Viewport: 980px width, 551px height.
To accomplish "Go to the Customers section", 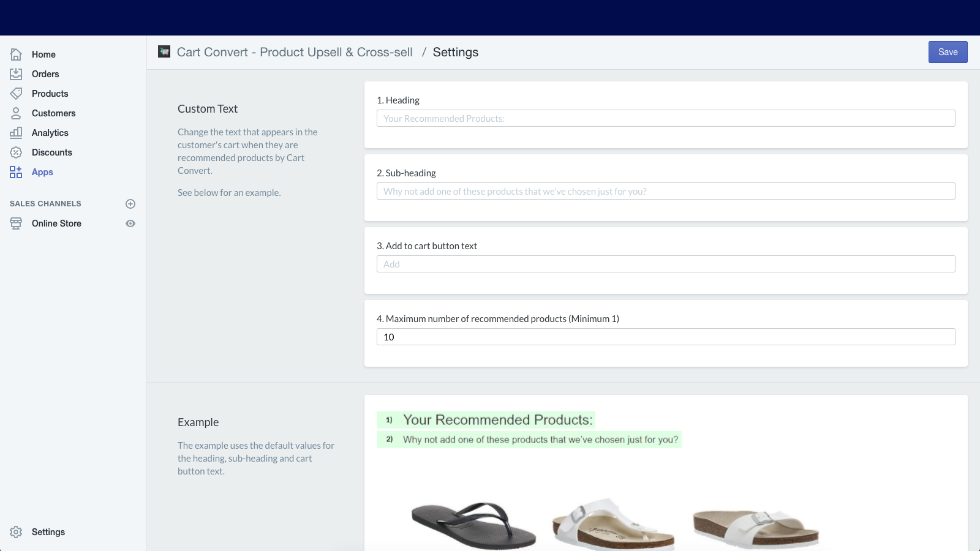I will point(53,113).
